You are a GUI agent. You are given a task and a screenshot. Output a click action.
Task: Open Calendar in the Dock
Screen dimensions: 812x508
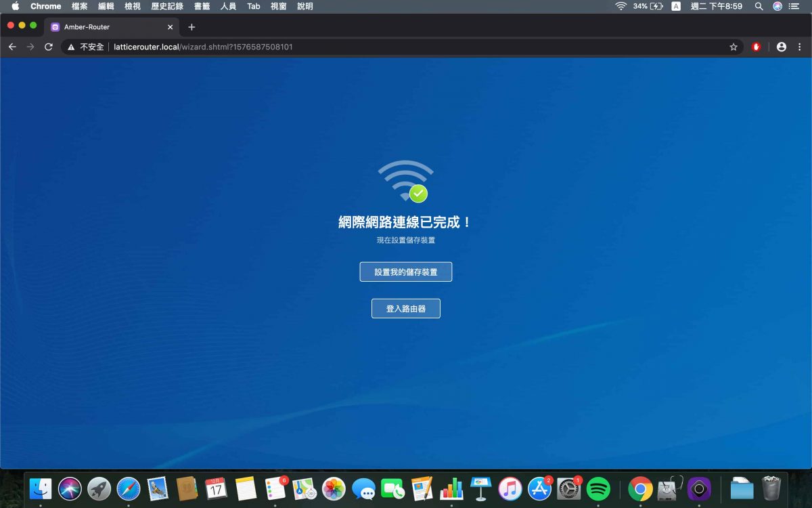click(216, 488)
